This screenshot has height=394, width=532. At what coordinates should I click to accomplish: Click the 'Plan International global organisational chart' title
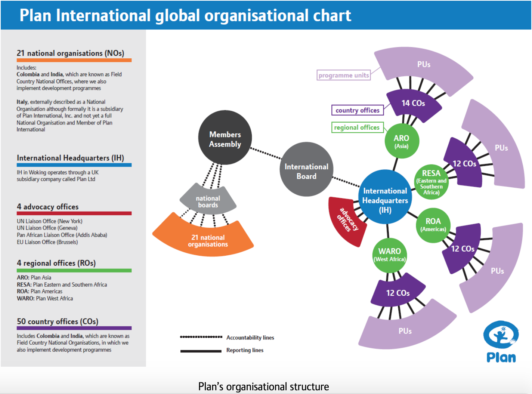185,15
